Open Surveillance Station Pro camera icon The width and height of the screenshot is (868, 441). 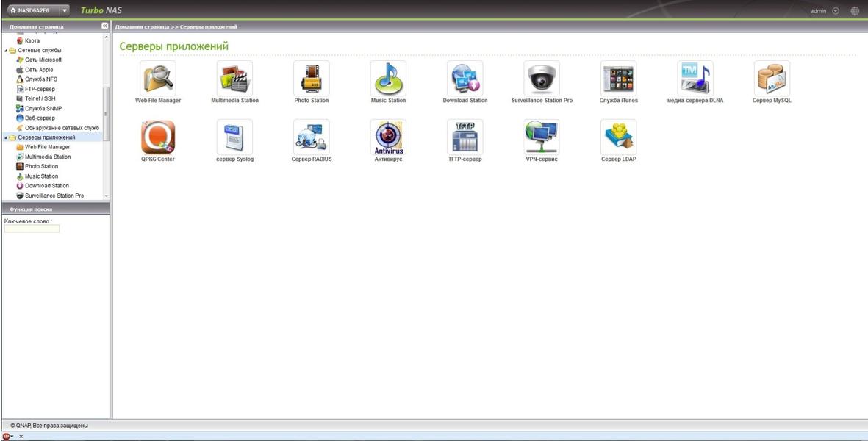coord(542,78)
